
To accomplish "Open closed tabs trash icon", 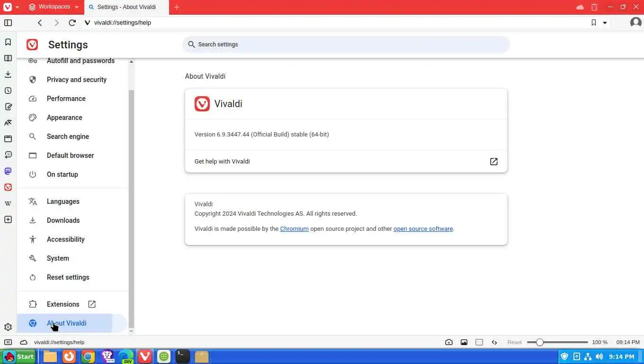I will click(594, 7).
